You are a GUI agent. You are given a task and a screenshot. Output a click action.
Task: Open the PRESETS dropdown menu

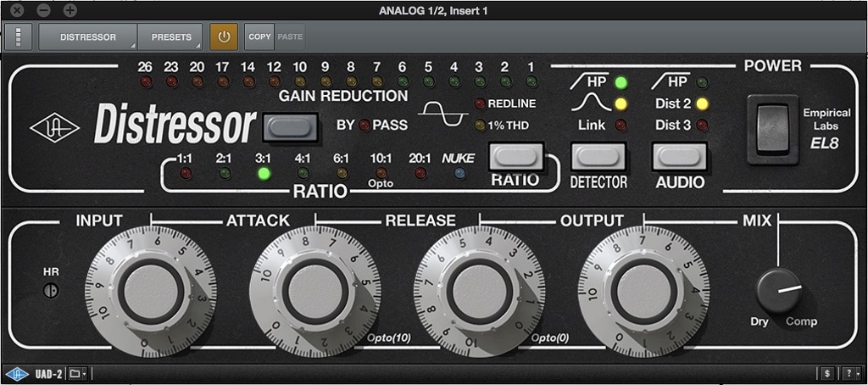(x=171, y=37)
